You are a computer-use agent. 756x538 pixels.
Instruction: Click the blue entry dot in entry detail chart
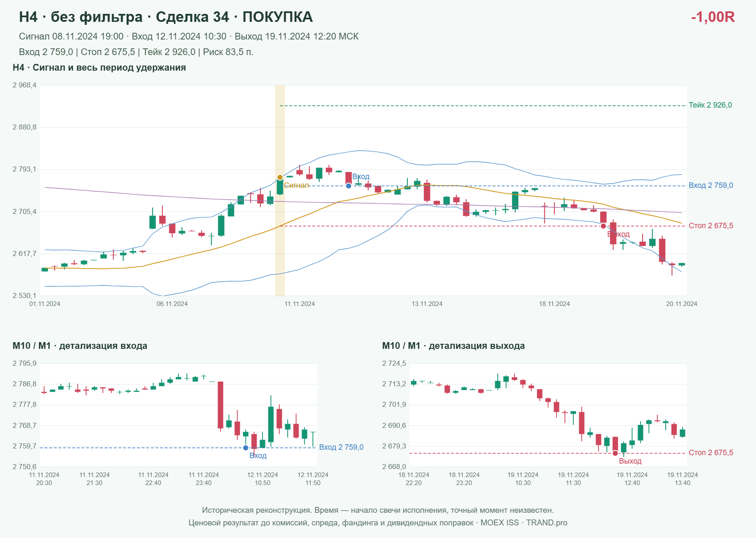(x=246, y=448)
